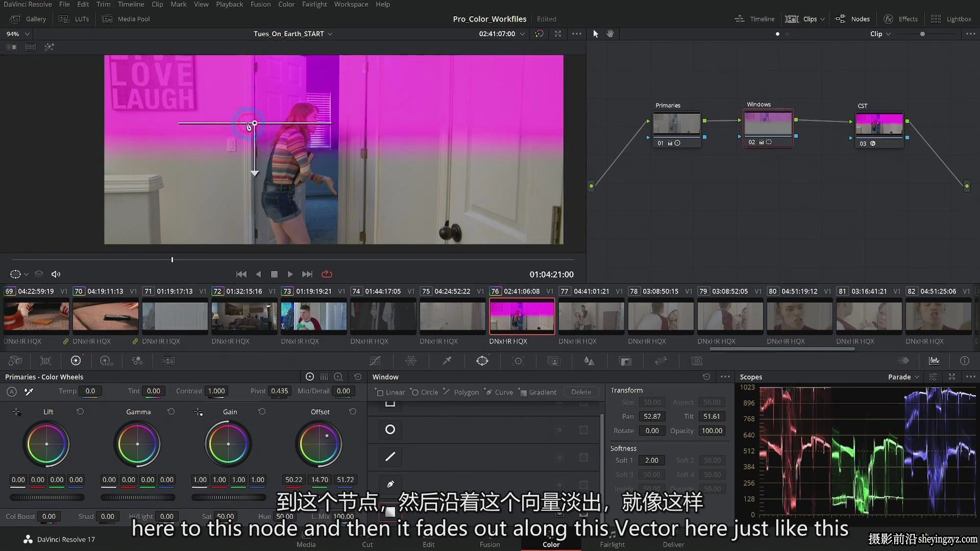The height and width of the screenshot is (551, 980).
Task: Open the Parade scope type dropdown
Action: coord(904,377)
